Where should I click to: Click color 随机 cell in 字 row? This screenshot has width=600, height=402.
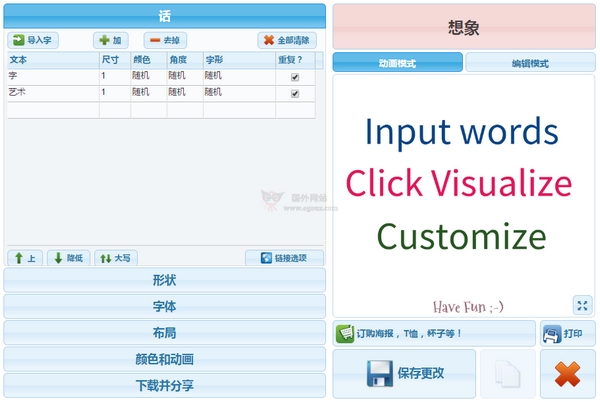tap(149, 77)
